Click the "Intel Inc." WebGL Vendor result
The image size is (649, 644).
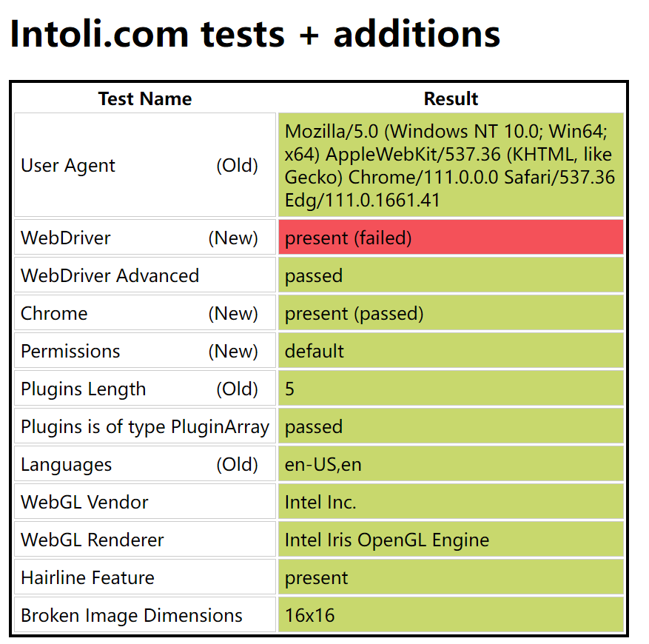tap(320, 502)
